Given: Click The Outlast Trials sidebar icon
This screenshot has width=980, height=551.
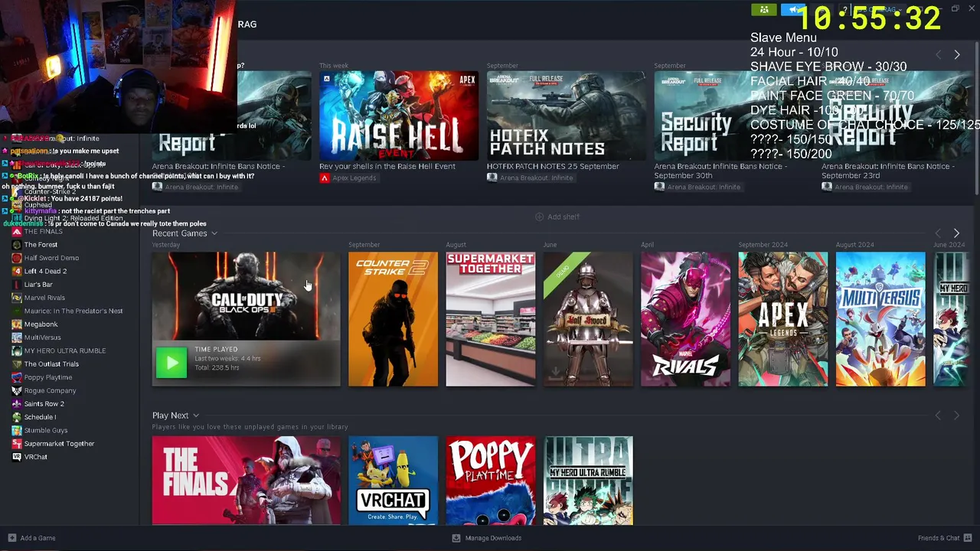Looking at the screenshot, I should 17,364.
